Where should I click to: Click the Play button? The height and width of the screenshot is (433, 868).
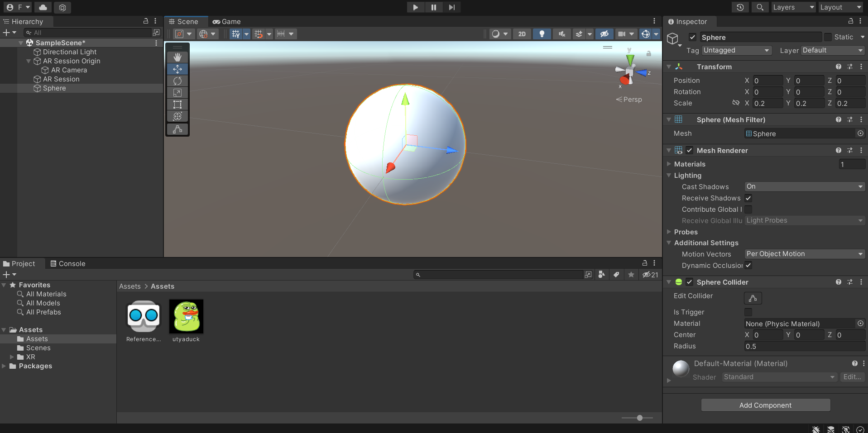tap(415, 7)
